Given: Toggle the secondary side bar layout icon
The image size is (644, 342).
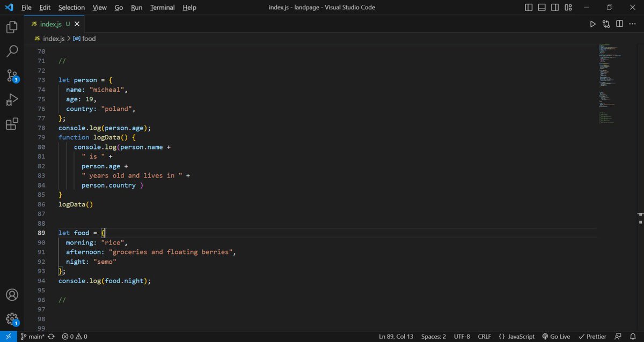Looking at the screenshot, I should point(554,8).
